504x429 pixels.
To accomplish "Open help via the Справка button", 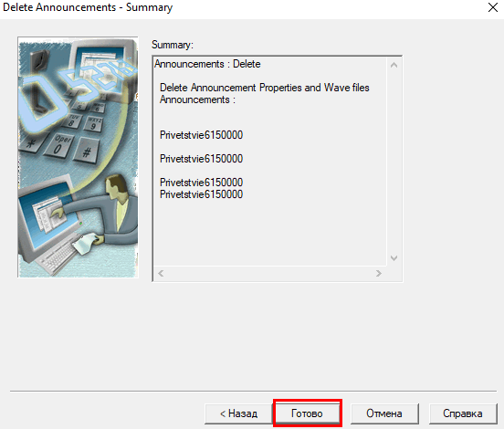I will click(x=463, y=413).
